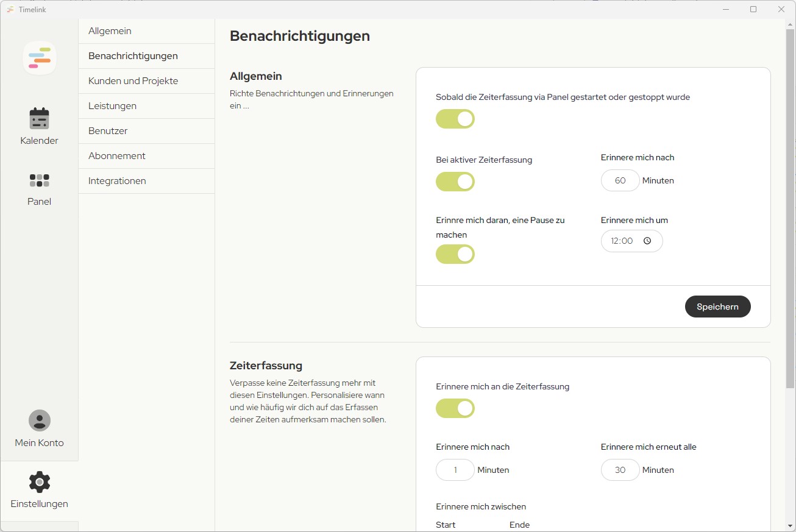Click the Erinnere mich zwischen label
Screen dimensions: 796x532
point(481,506)
